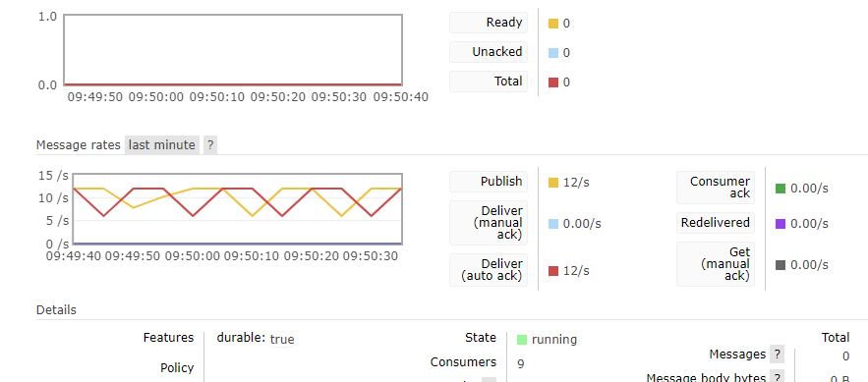Click the help question mark beside last minute
Screen dimensions: 868x382
(209, 145)
